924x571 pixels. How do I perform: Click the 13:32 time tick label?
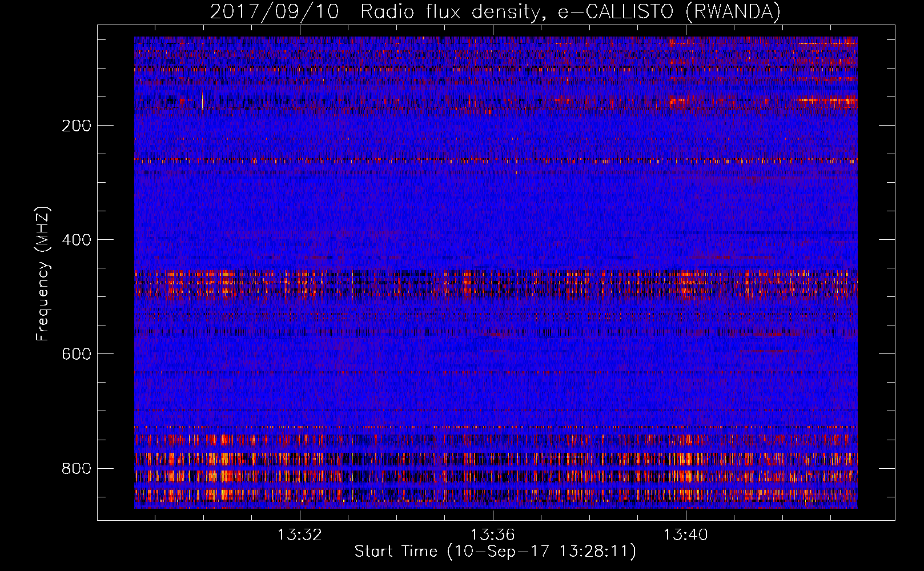[299, 534]
